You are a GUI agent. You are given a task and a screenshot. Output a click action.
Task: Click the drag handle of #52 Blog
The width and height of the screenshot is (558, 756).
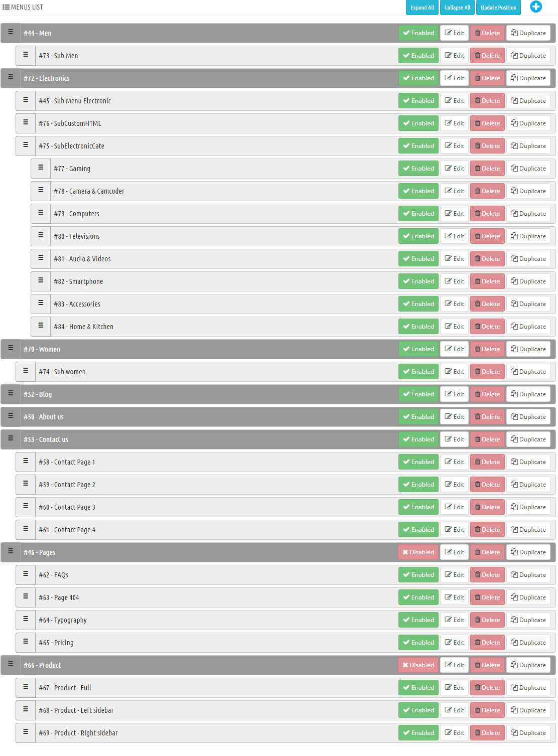[x=11, y=393]
